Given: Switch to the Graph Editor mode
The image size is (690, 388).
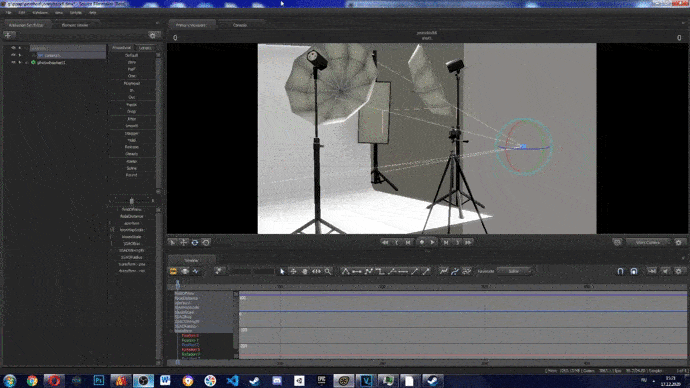Looking at the screenshot, I should coord(196,271).
